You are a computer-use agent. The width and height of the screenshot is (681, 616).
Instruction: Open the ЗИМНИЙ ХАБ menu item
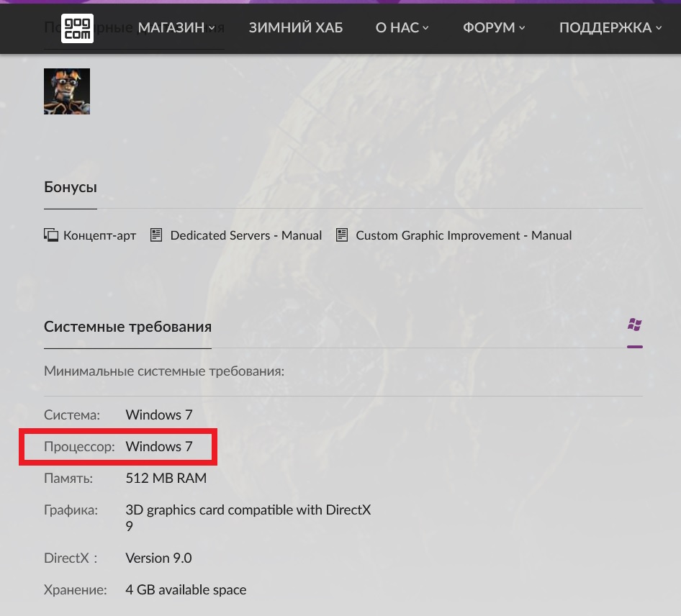pyautogui.click(x=296, y=28)
